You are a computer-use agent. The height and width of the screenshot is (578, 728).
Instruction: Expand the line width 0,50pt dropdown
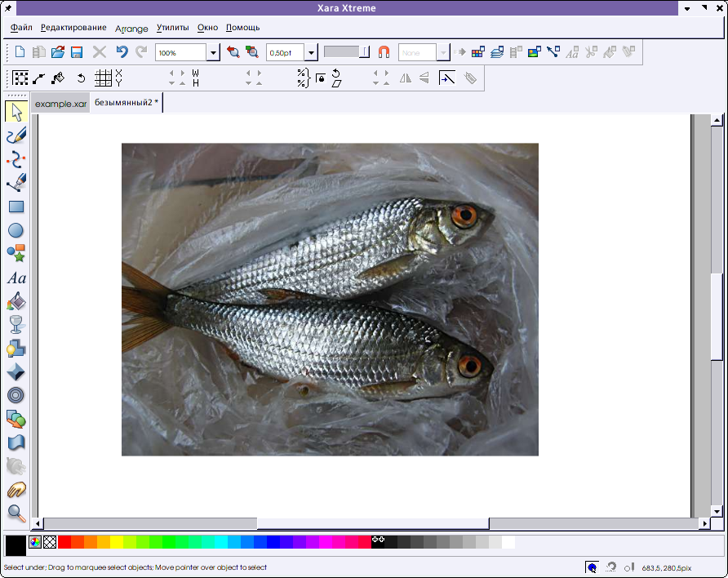tap(311, 53)
